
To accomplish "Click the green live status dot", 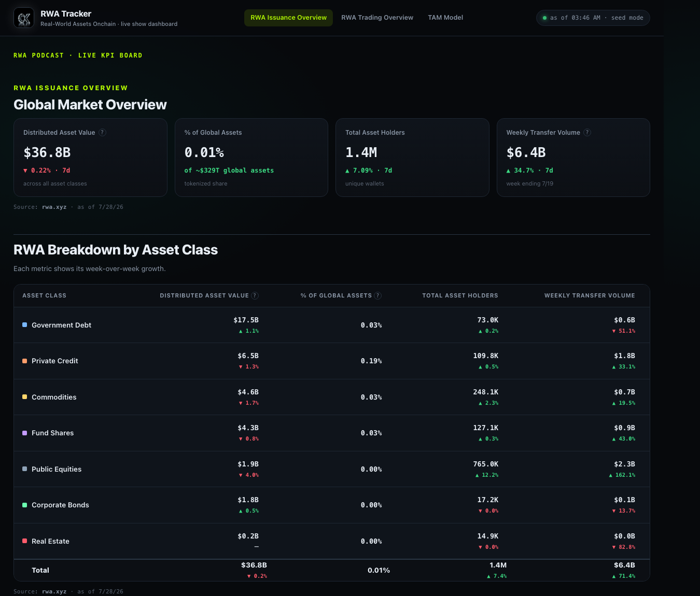I will pos(544,18).
